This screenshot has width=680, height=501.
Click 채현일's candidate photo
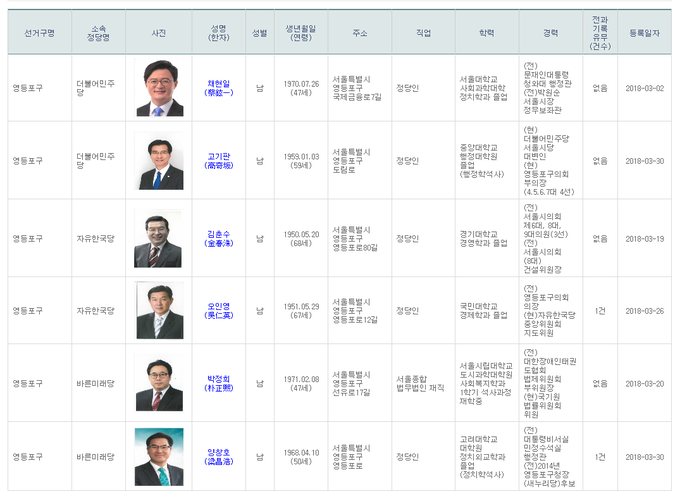click(160, 88)
